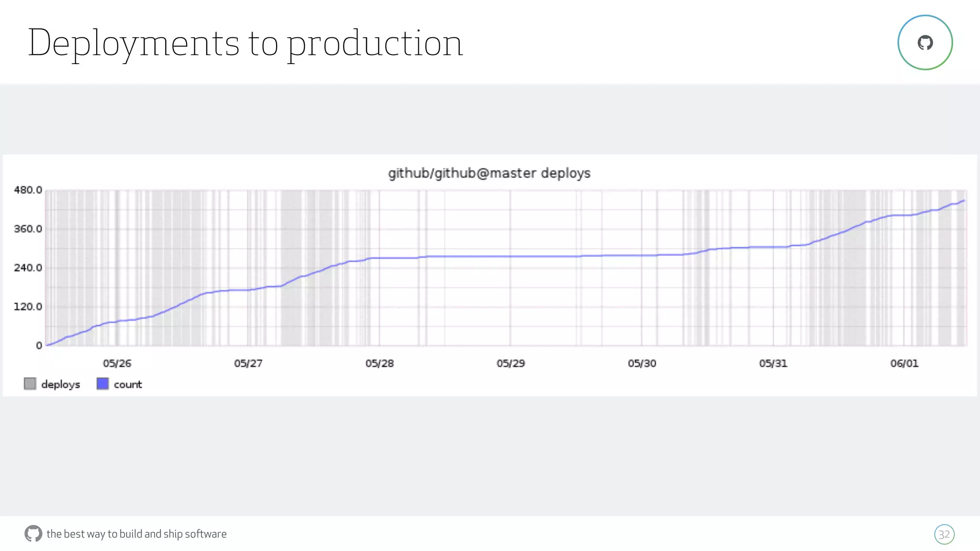This screenshot has width=980, height=551.
Task: Click the blue count legend swatch
Action: (x=102, y=384)
